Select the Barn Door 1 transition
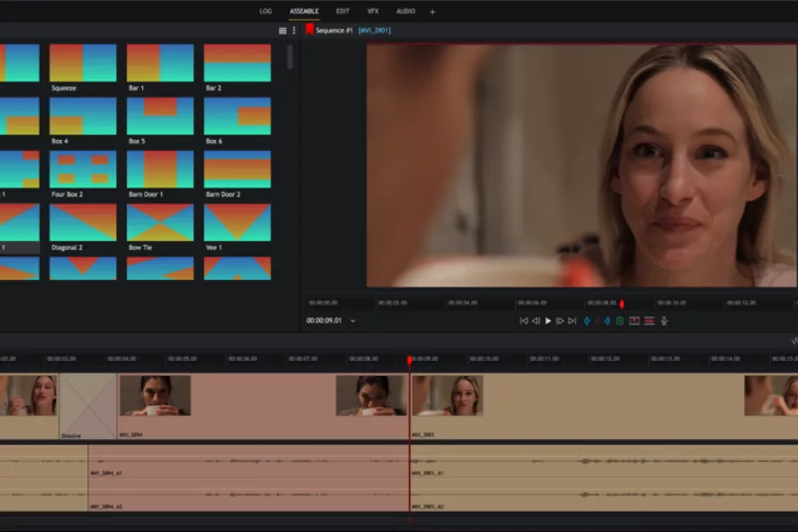 coord(160,169)
